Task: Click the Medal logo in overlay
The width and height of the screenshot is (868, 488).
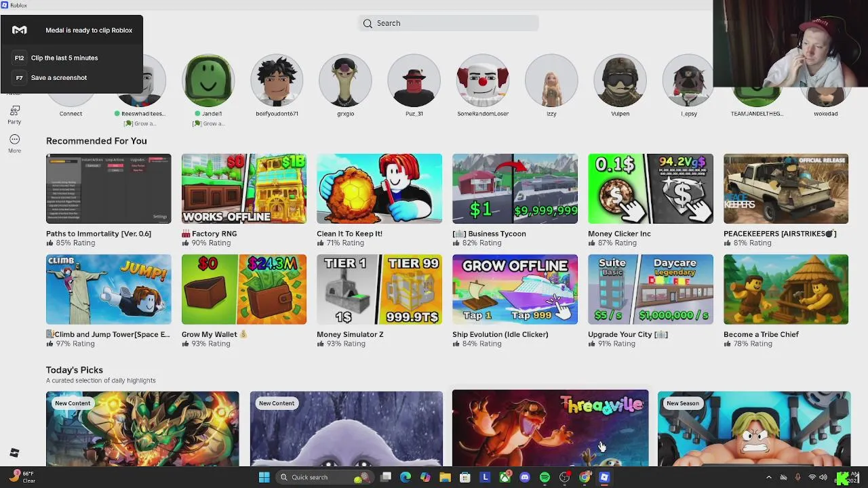Action: 20,30
